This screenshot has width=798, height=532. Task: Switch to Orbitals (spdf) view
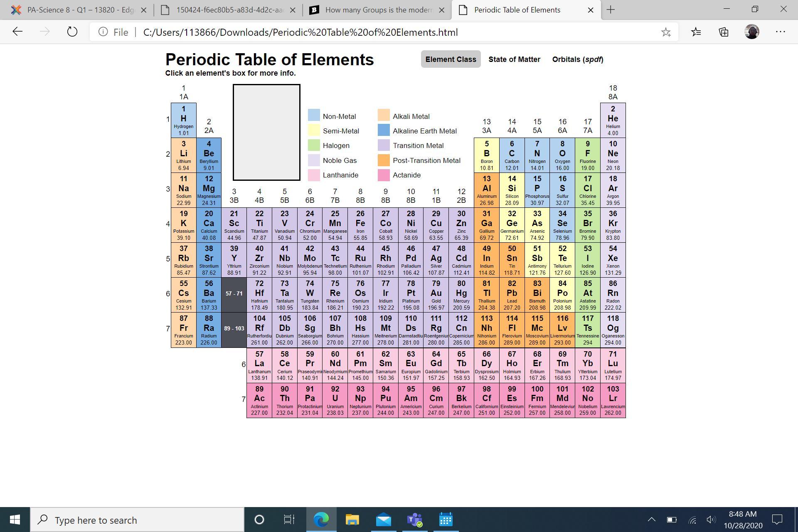pos(577,59)
